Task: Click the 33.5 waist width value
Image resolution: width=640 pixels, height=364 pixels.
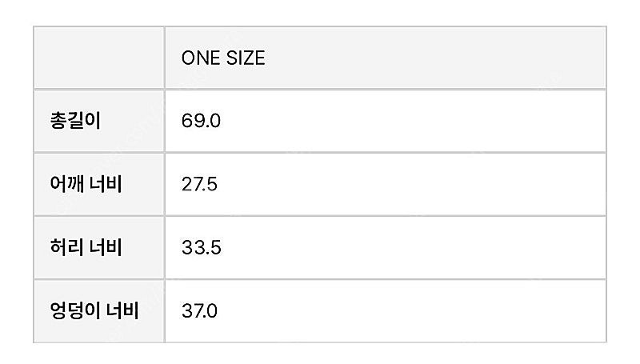Action: [202, 248]
